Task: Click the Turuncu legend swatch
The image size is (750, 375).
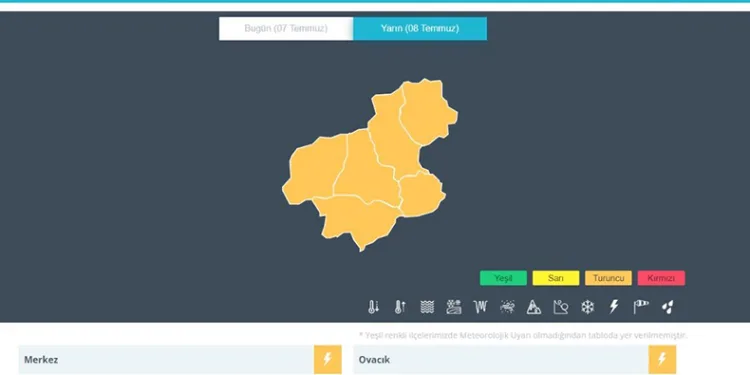Action: [x=608, y=278]
